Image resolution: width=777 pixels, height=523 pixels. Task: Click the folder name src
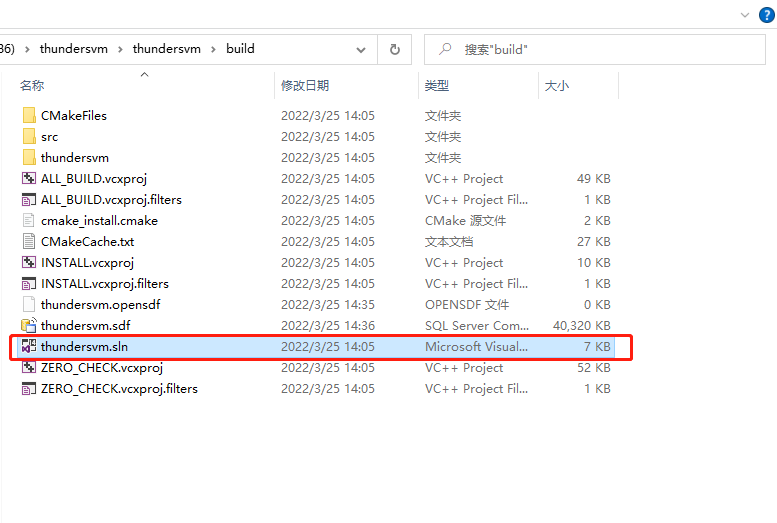pyautogui.click(x=50, y=137)
